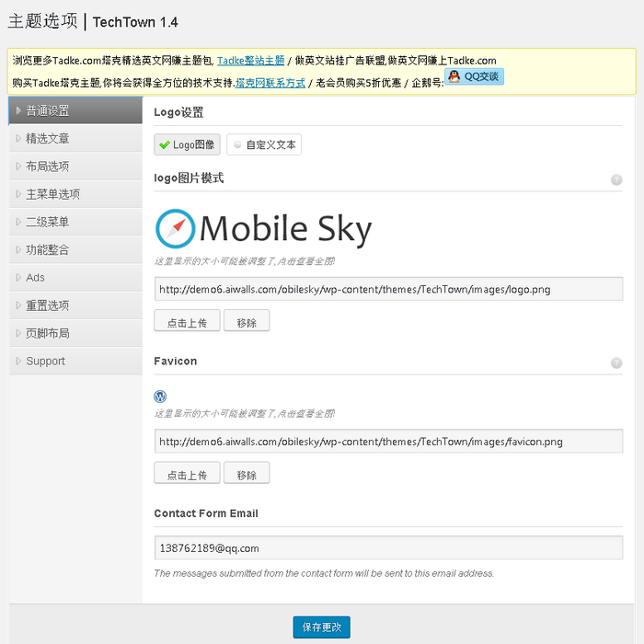644x644 pixels.
Task: Click the Contact Form Email input field
Action: (x=388, y=547)
